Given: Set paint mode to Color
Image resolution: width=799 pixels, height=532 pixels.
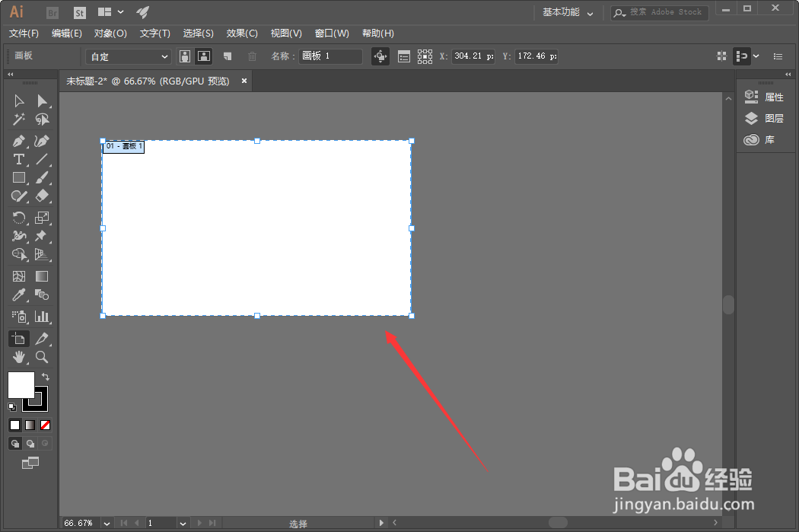Looking at the screenshot, I should click(x=15, y=425).
